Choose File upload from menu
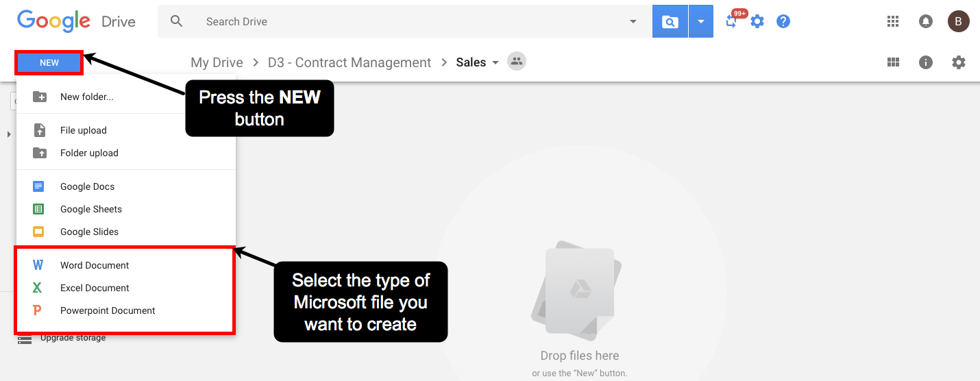 [x=126, y=130]
